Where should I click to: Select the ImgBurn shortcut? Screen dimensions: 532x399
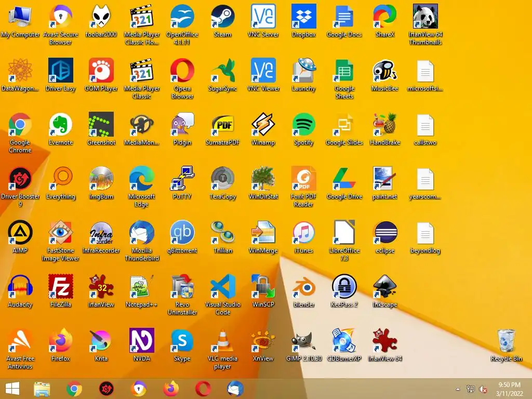(101, 179)
